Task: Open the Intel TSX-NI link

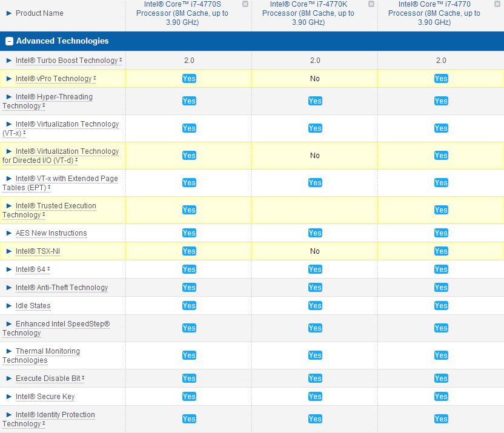Action: 38,251
